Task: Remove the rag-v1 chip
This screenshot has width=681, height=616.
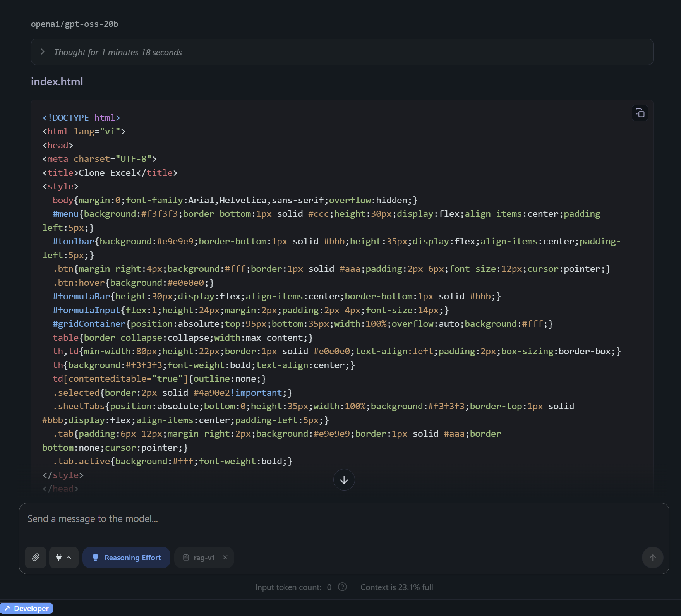Action: (225, 558)
